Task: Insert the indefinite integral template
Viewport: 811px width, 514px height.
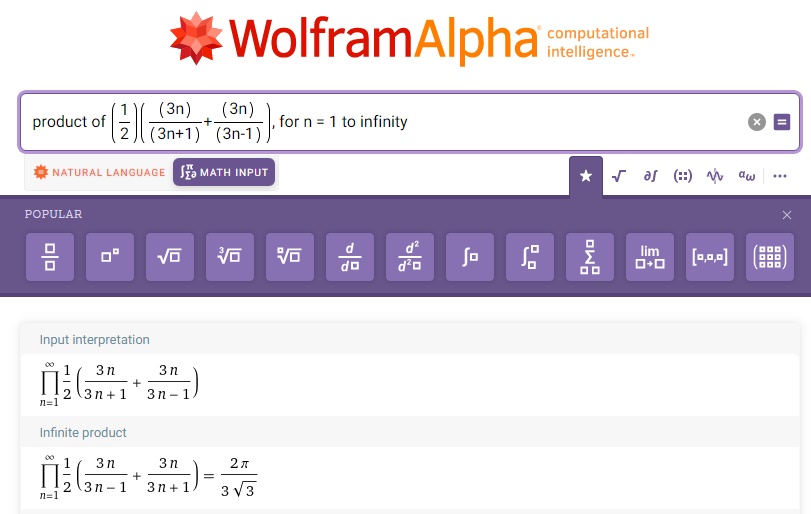Action: point(470,257)
